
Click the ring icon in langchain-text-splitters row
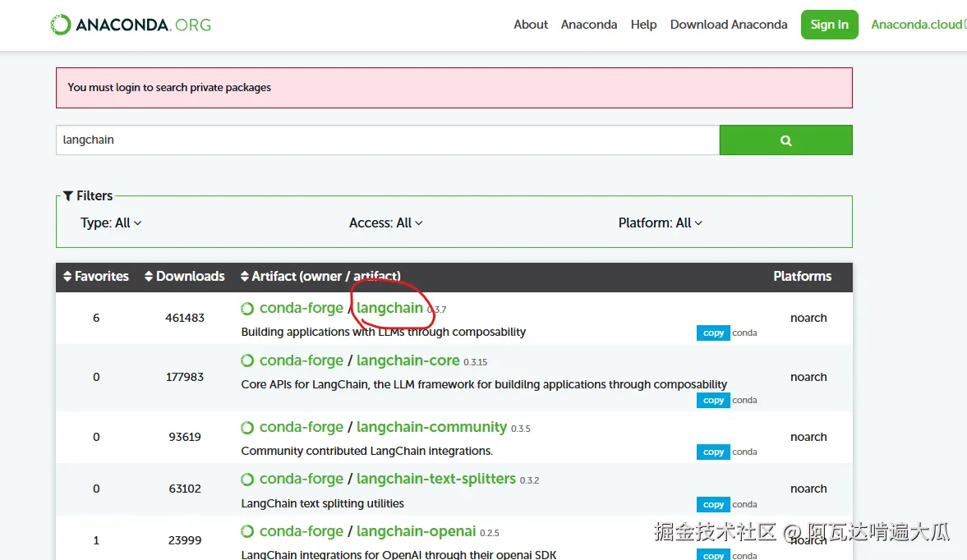pyautogui.click(x=247, y=480)
